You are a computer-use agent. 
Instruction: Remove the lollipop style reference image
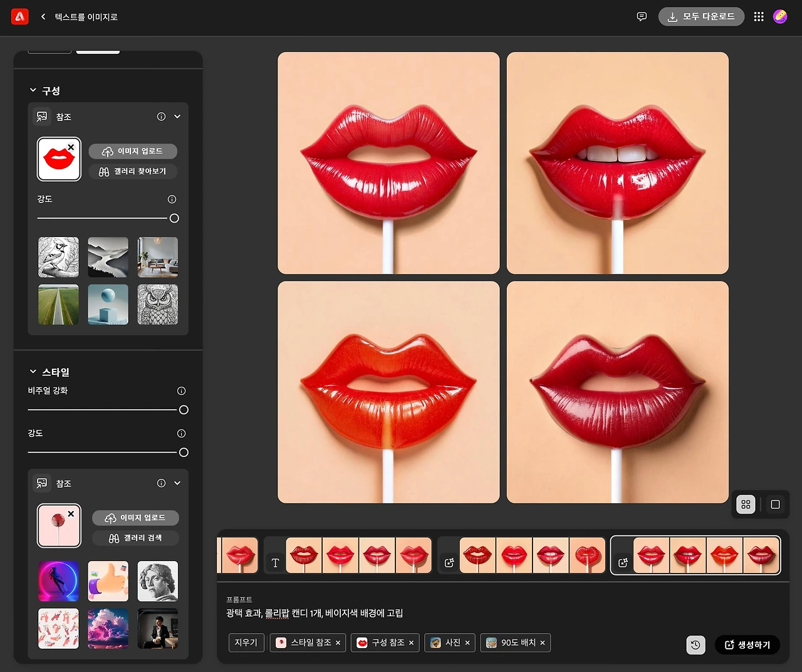pos(71,514)
